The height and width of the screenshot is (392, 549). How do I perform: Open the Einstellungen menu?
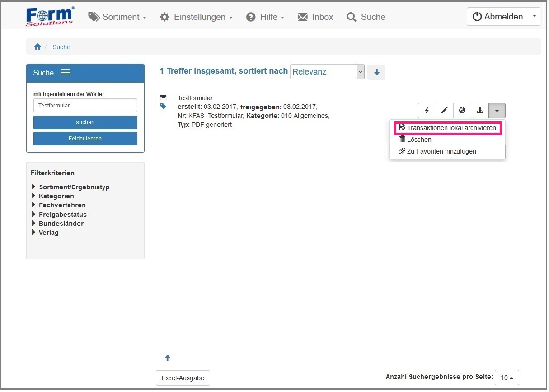tap(197, 17)
